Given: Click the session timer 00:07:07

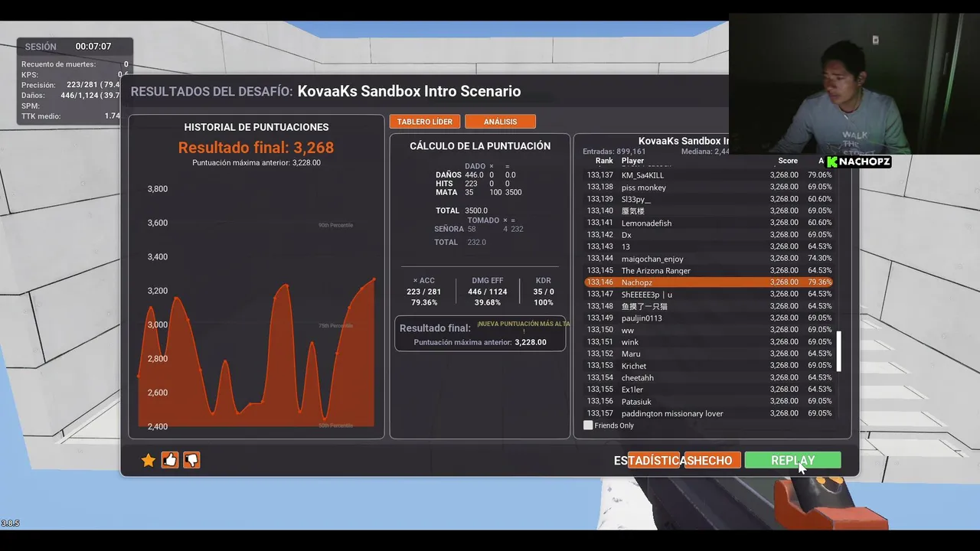Looking at the screenshot, I should (93, 47).
